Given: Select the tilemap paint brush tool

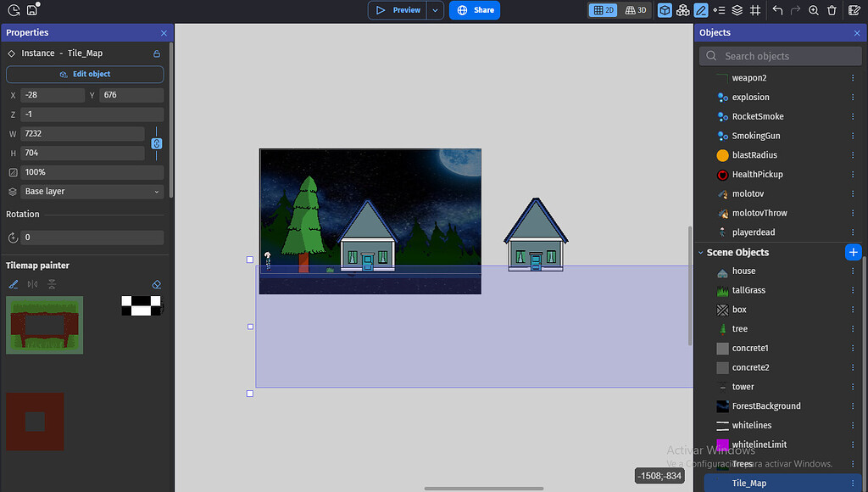Looking at the screenshot, I should 12,283.
